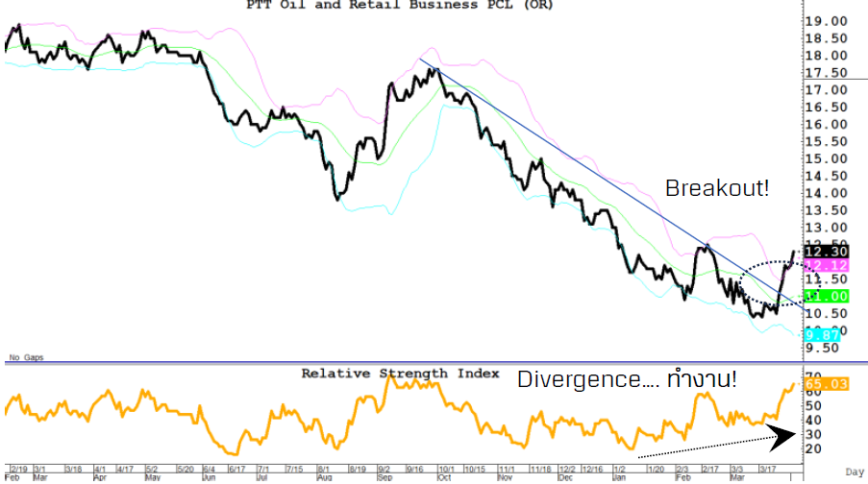Image resolution: width=868 pixels, height=484 pixels.
Task: Click the 12/2 Dec date marker
Action: (566, 472)
